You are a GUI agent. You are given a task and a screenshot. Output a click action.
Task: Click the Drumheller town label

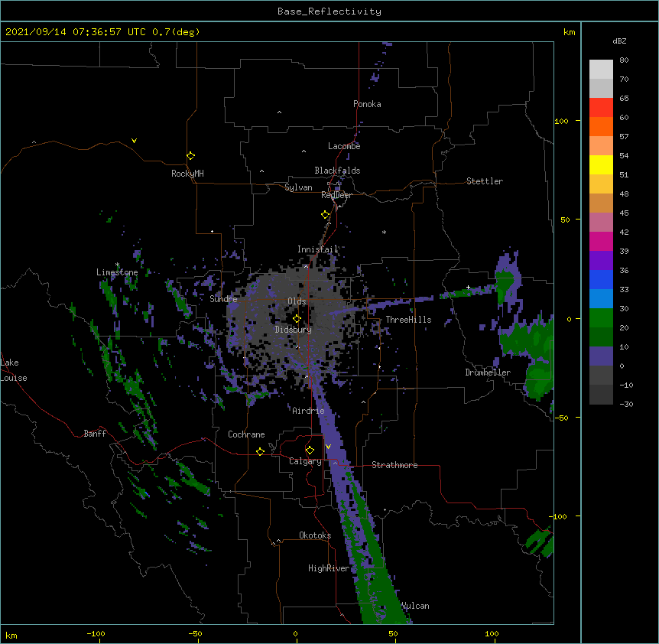click(488, 372)
